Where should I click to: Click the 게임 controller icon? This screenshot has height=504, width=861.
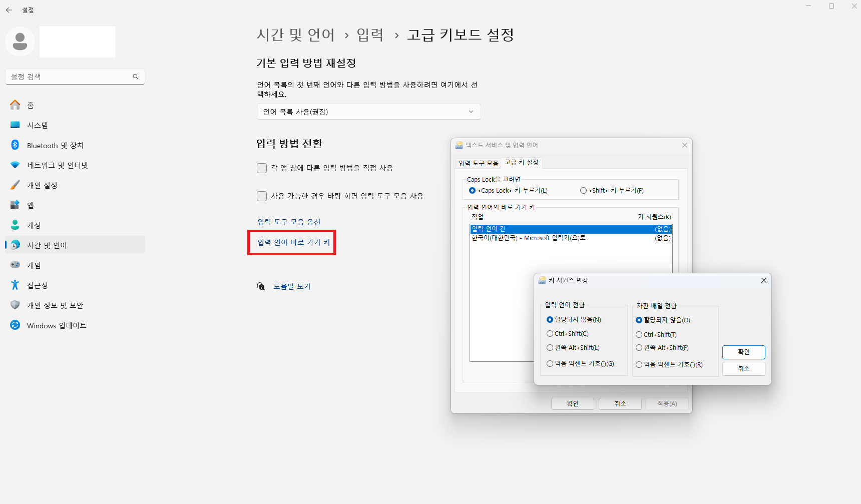[15, 265]
